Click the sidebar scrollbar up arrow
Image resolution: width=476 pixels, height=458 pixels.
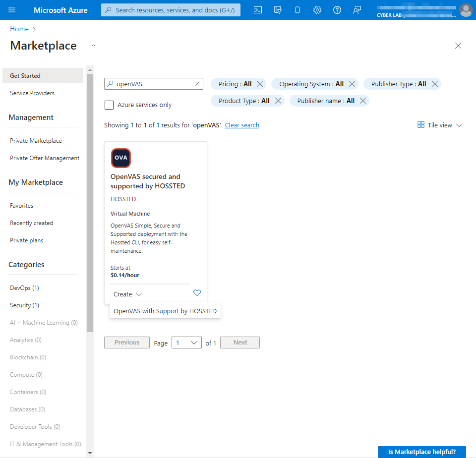[90, 70]
